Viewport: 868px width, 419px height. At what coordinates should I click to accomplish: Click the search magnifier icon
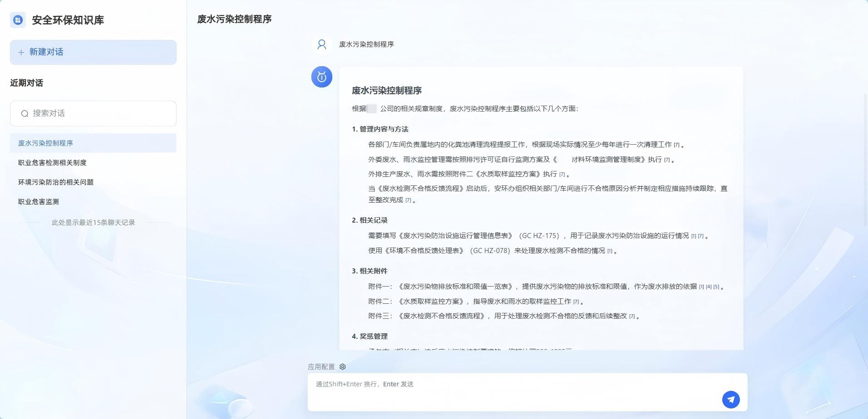[25, 113]
